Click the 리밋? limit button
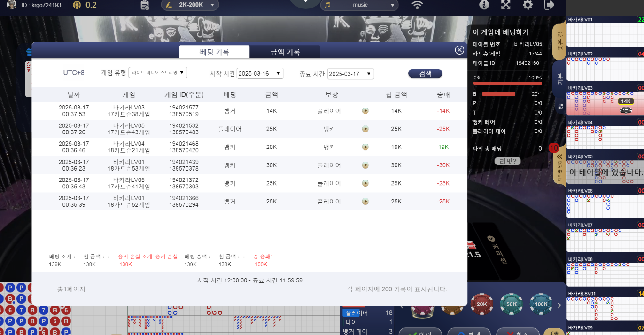644x335 pixels. tap(507, 161)
